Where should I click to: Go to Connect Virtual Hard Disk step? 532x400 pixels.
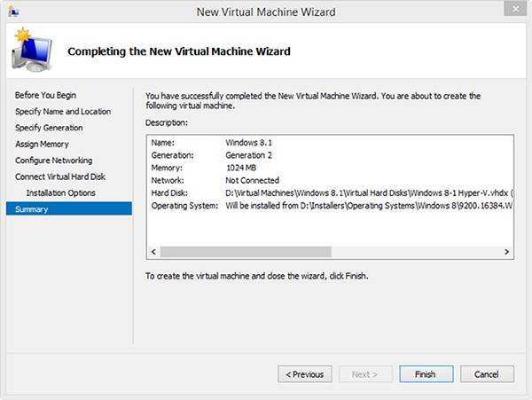pyautogui.click(x=61, y=176)
